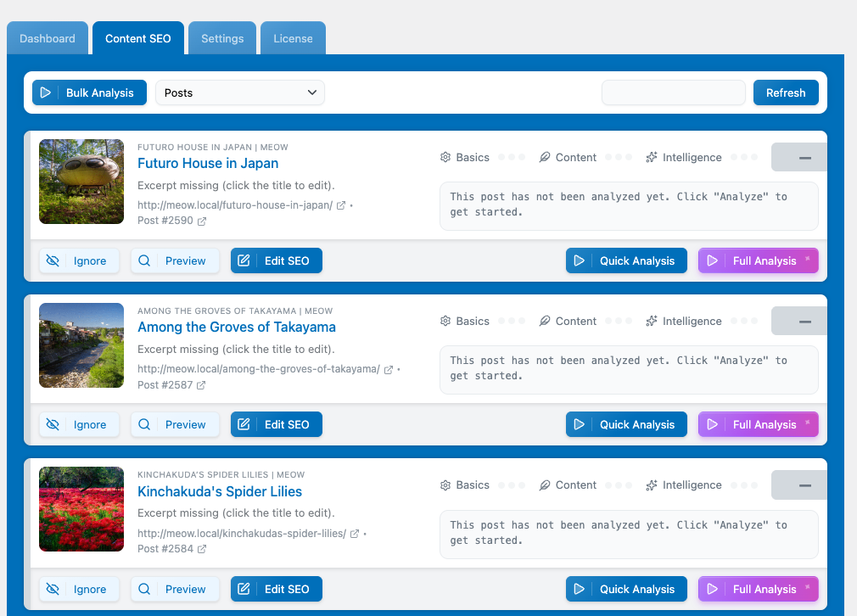The height and width of the screenshot is (616, 857).
Task: Click the Basics gear icon for Futuro House
Action: [445, 157]
